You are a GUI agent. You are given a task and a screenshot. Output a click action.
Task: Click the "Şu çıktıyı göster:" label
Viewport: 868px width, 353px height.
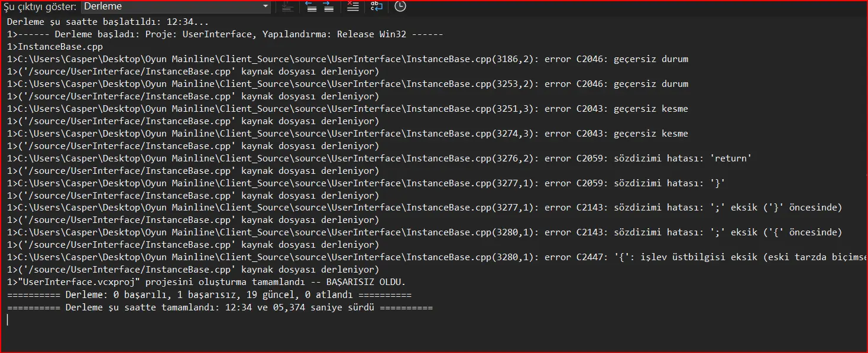tap(40, 7)
